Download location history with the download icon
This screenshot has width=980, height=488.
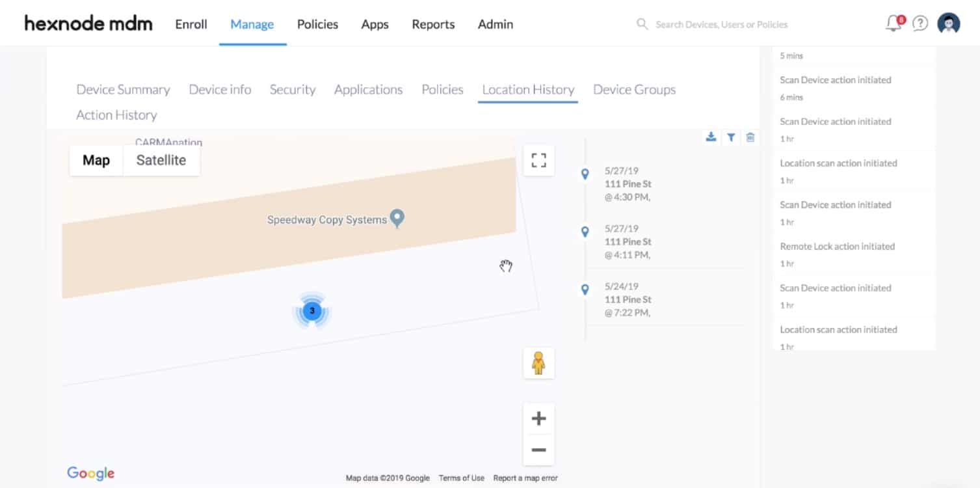[711, 137]
